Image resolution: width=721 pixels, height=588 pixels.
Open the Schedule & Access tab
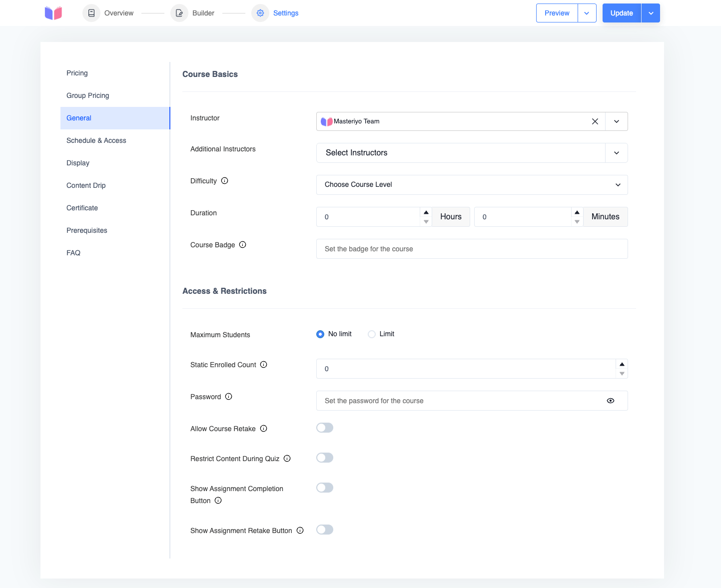tap(115, 140)
